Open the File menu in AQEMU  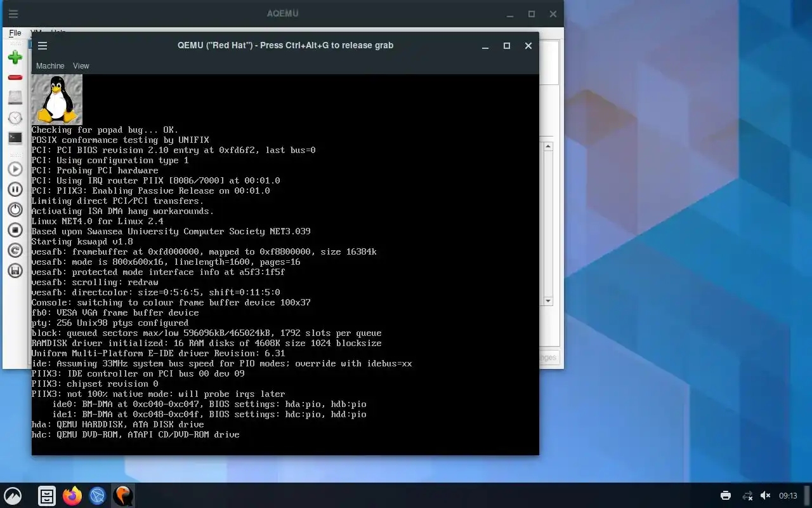(x=15, y=32)
